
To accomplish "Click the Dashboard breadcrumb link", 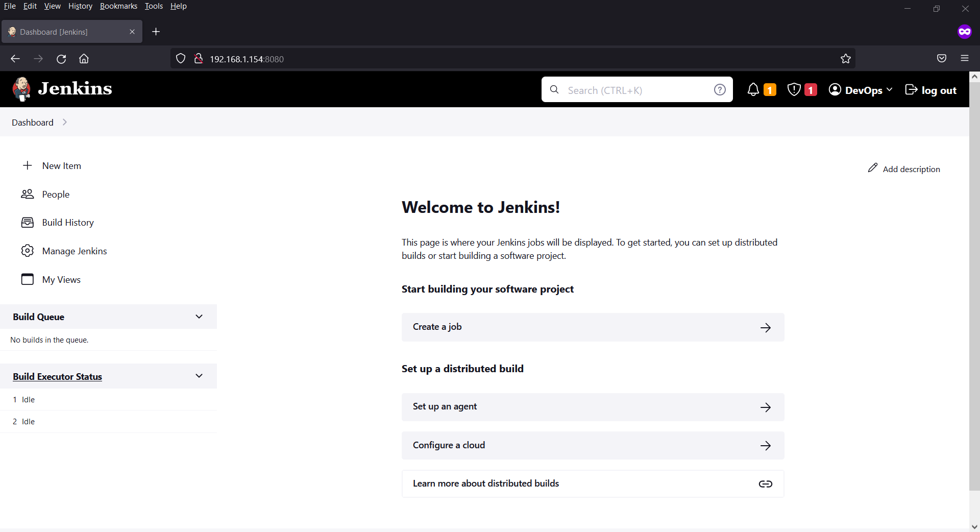I will point(33,123).
